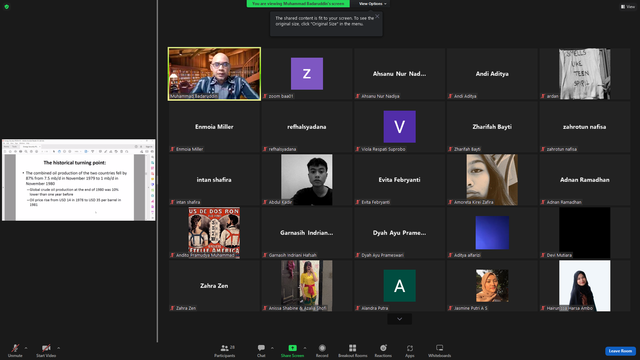
Task: Open audio options arrow next to Unmute
Action: point(26,348)
